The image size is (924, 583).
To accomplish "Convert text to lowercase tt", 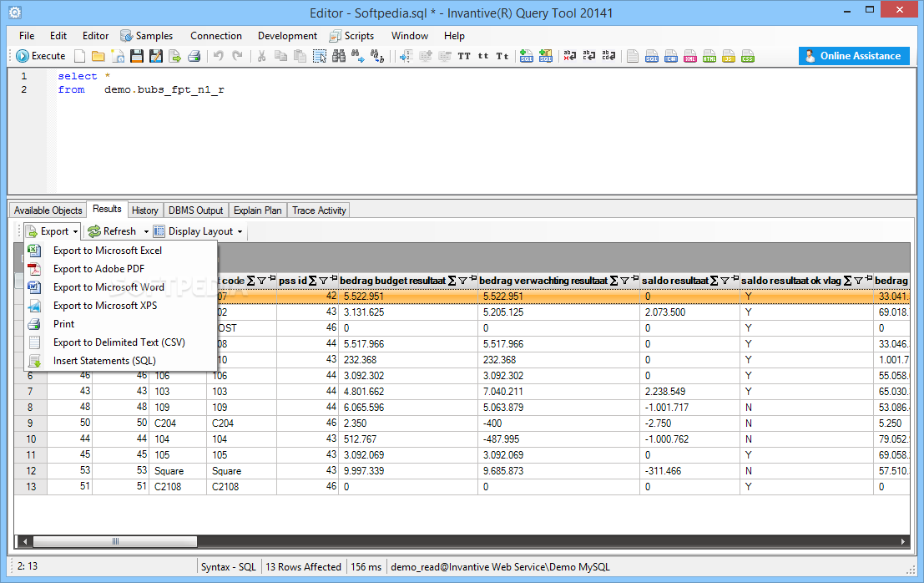I will click(483, 56).
